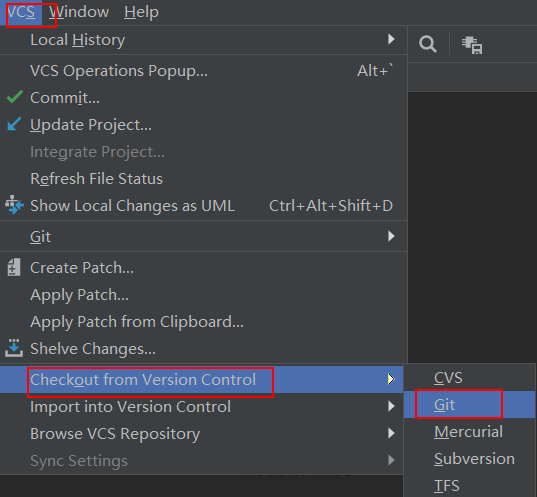Click the Show Local Changes UML icon
Screen dimensions: 537x497
(14, 205)
